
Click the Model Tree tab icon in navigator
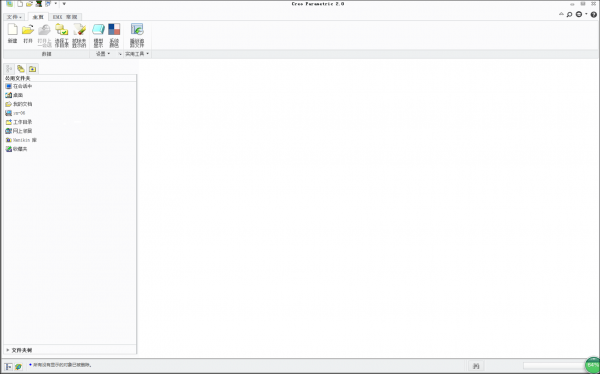(x=9, y=69)
